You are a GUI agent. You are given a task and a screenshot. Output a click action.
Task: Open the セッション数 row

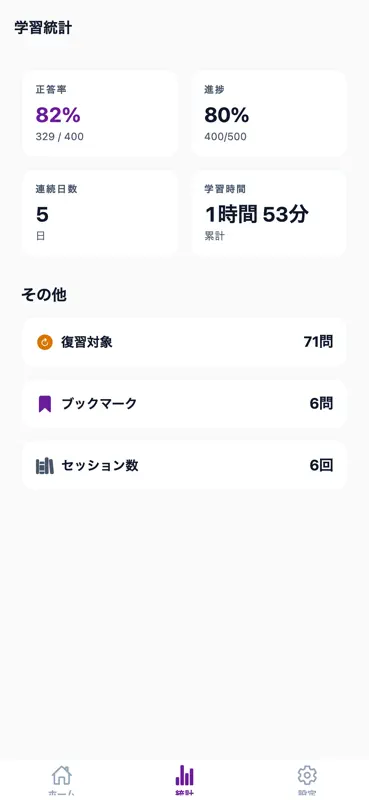point(184,465)
